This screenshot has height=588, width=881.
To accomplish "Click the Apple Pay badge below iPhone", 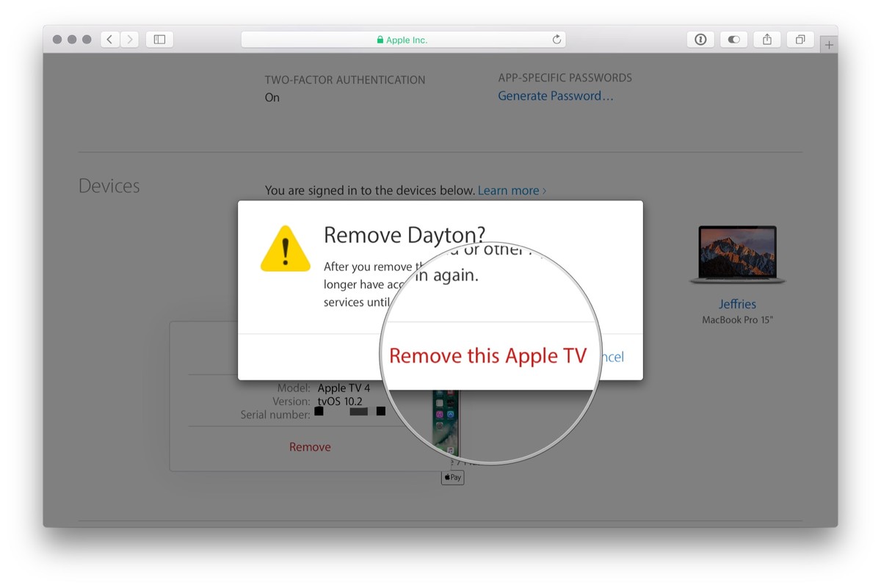I will 452,477.
